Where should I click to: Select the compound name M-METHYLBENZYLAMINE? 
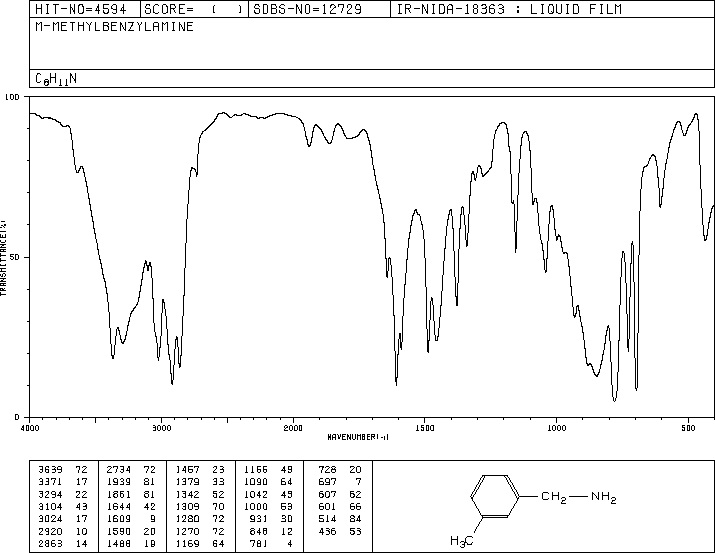click(x=114, y=27)
